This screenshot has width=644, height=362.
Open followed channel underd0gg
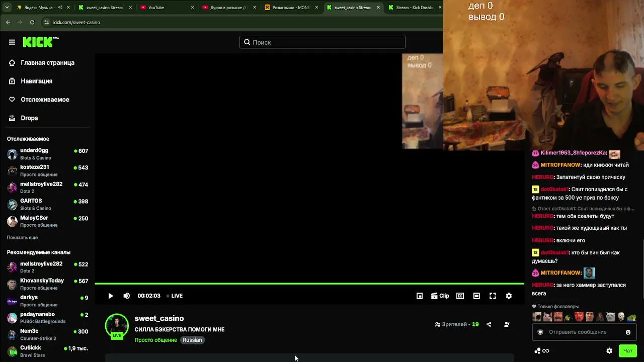(48, 154)
